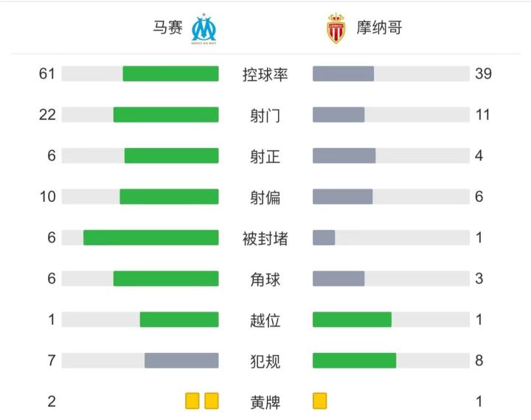This screenshot has height=420, width=531.
Task: Open the 马赛 team name
Action: point(167,29)
